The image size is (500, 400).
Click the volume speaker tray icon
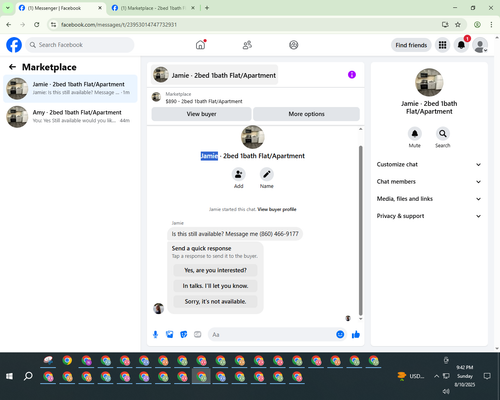tap(446, 391)
